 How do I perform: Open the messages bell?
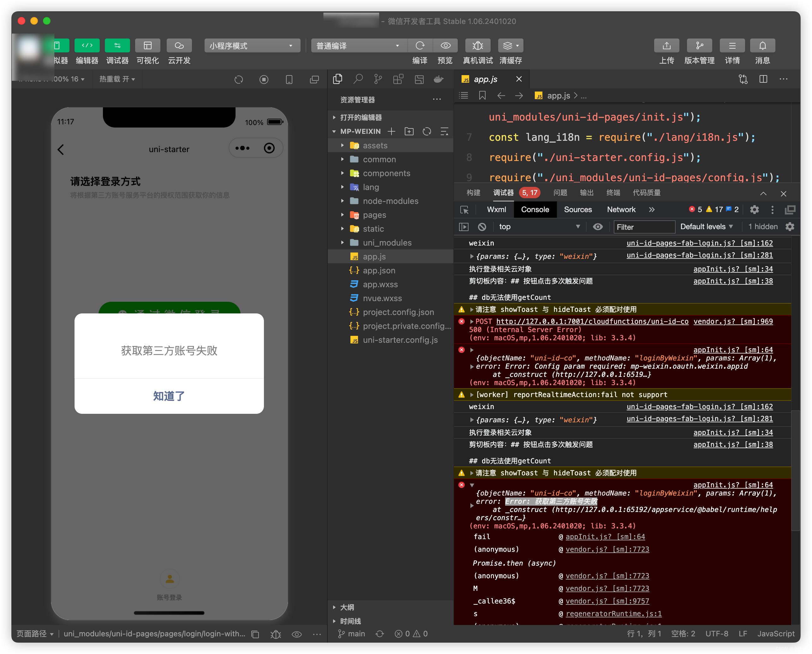[x=762, y=45]
